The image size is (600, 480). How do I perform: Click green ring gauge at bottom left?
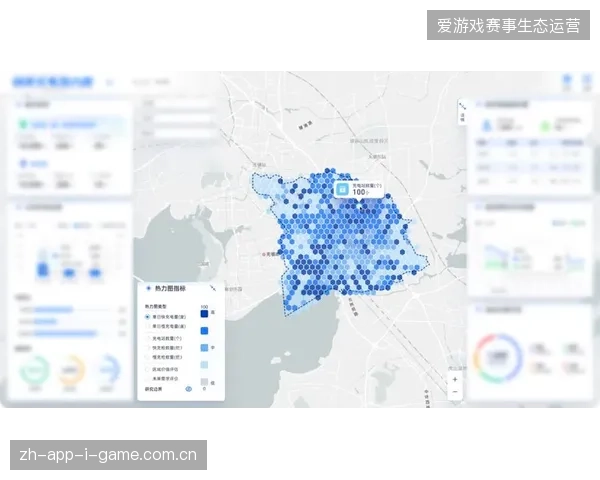[35, 370]
